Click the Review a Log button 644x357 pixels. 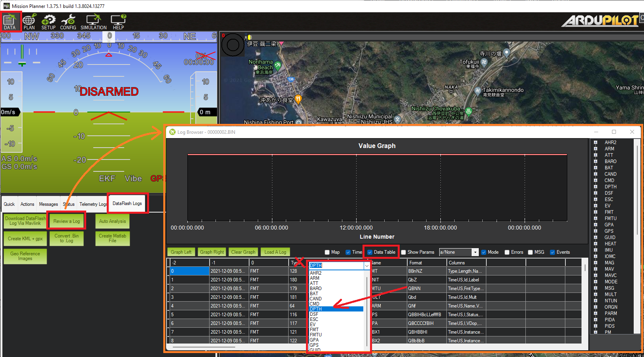click(x=66, y=221)
